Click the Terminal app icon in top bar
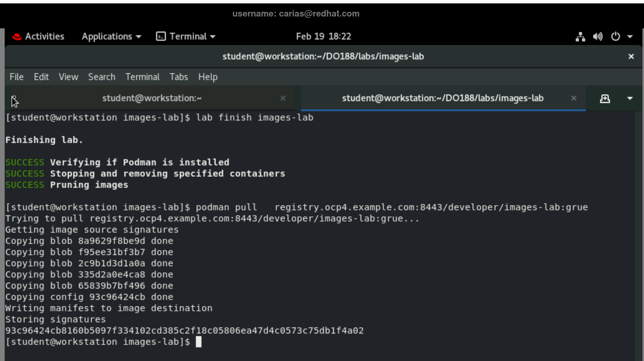This screenshot has width=644, height=361. tap(161, 36)
